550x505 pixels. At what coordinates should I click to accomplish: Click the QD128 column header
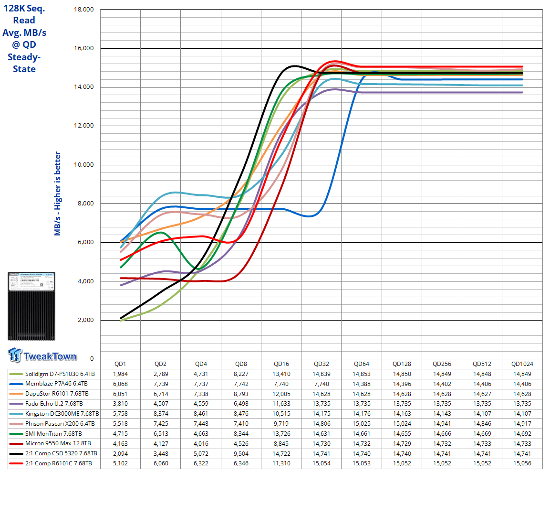click(x=402, y=364)
